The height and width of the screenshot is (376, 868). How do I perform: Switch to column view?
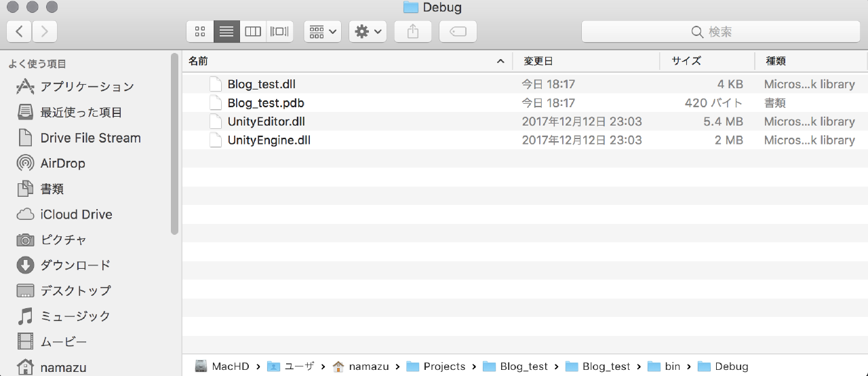tap(253, 31)
